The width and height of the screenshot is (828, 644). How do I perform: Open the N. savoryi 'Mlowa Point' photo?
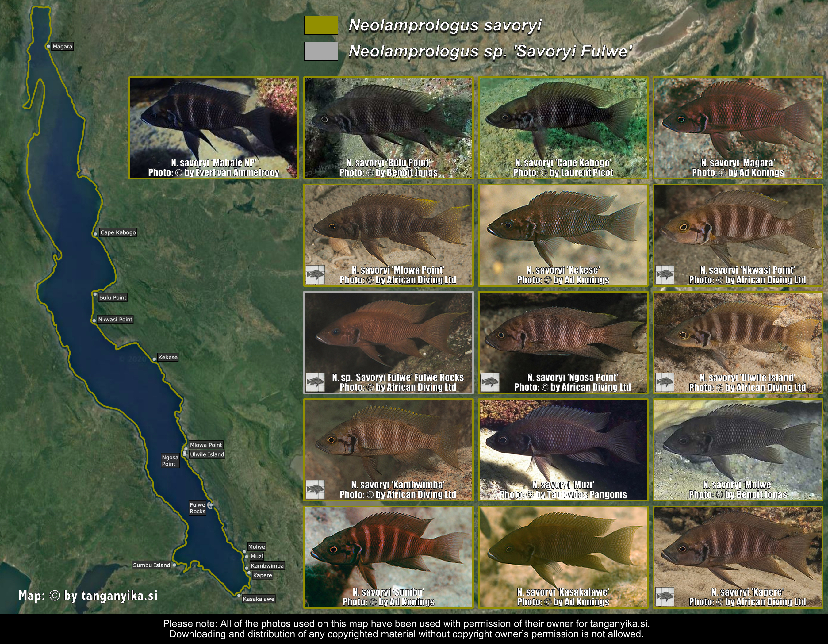point(388,235)
